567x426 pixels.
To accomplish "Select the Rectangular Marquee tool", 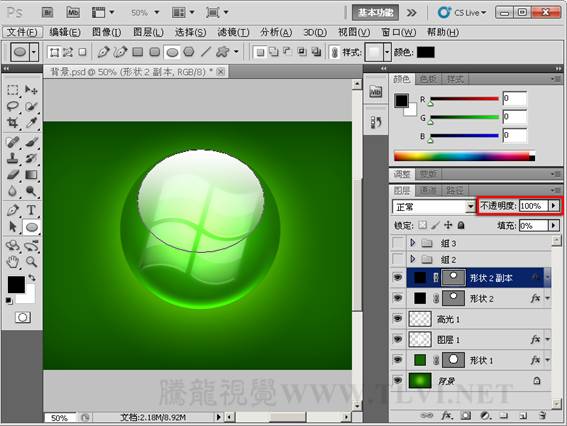I will pos(13,90).
